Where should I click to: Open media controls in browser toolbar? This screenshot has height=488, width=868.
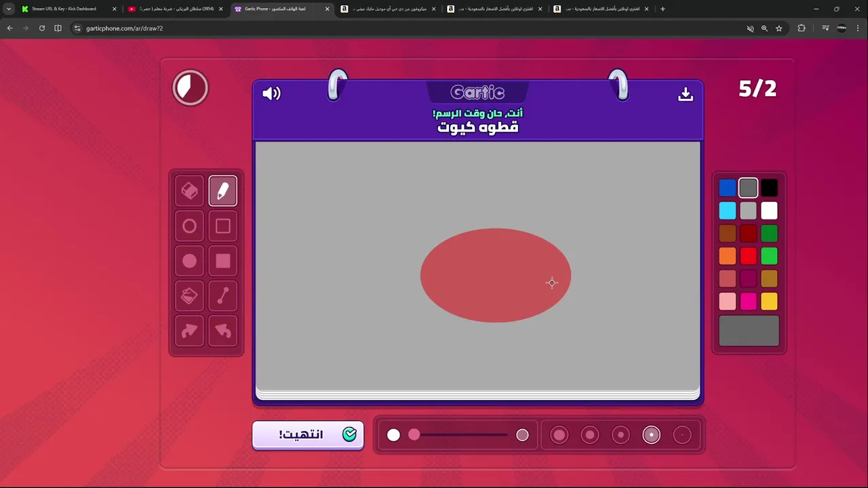tap(825, 28)
